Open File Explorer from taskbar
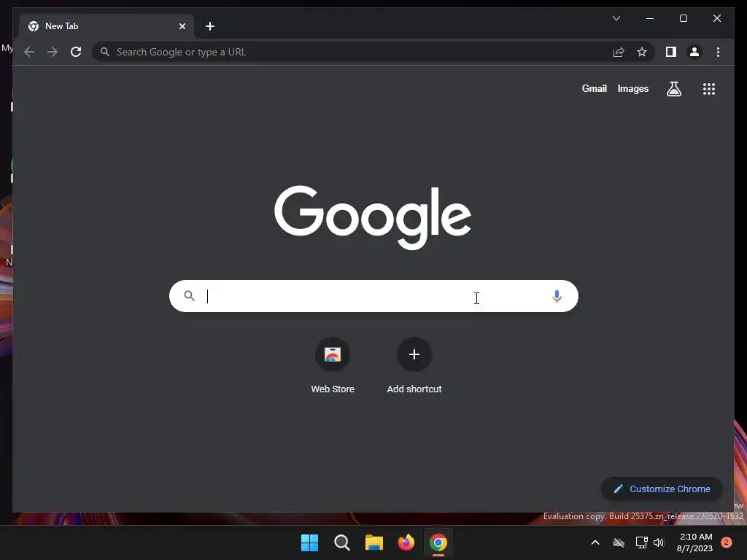This screenshot has height=560, width=747. pos(374,542)
